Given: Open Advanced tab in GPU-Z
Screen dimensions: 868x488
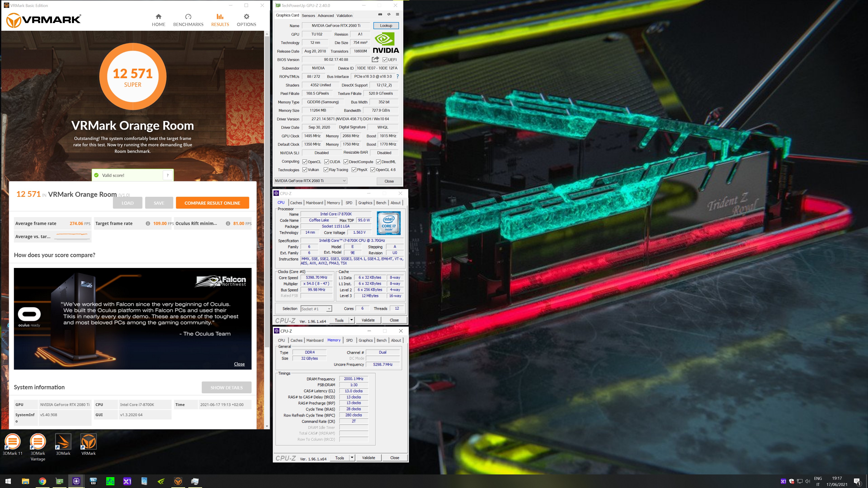Looking at the screenshot, I should click(x=325, y=16).
